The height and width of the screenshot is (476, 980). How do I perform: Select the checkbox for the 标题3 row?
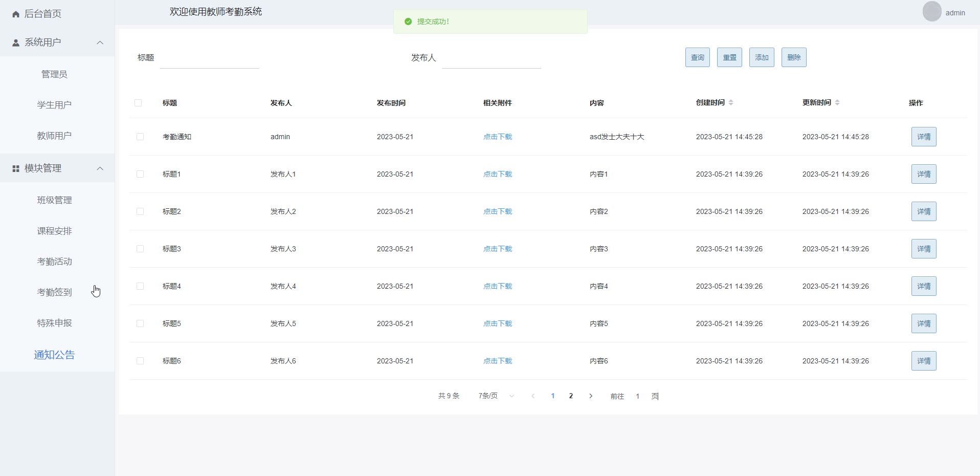(140, 249)
